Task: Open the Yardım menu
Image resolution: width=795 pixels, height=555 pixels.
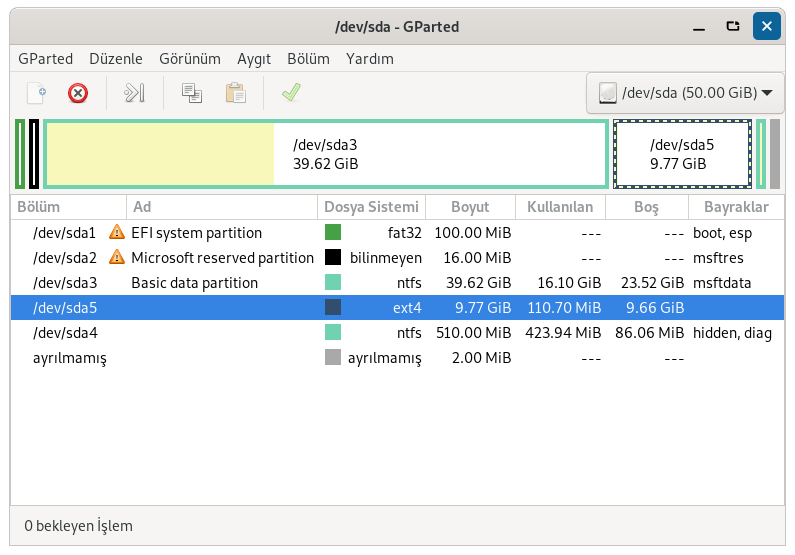Action: tap(370, 59)
